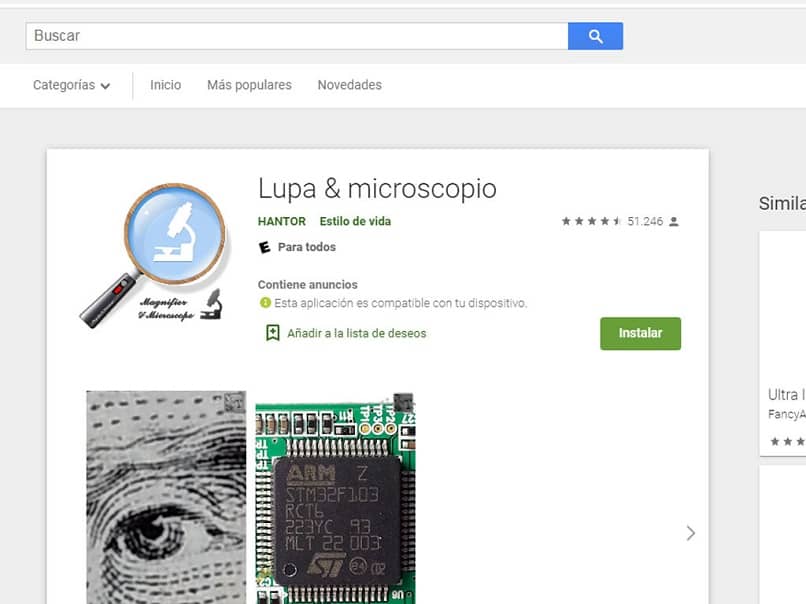Click the chevron next to Categorías

[x=105, y=86]
